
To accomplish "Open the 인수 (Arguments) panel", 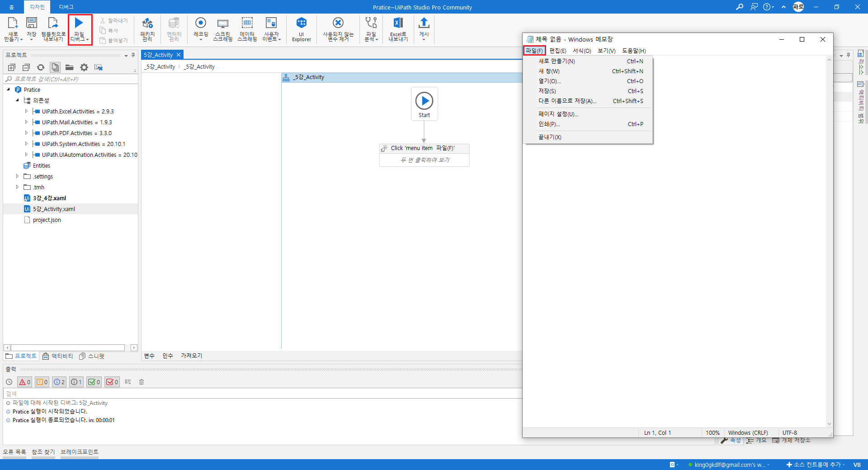I will [x=168, y=356].
